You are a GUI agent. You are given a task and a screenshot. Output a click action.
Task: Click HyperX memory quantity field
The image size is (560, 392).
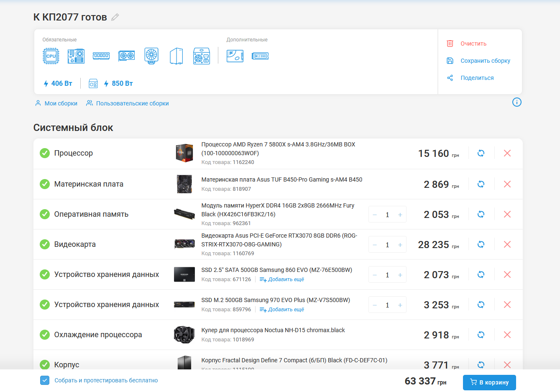(387, 215)
